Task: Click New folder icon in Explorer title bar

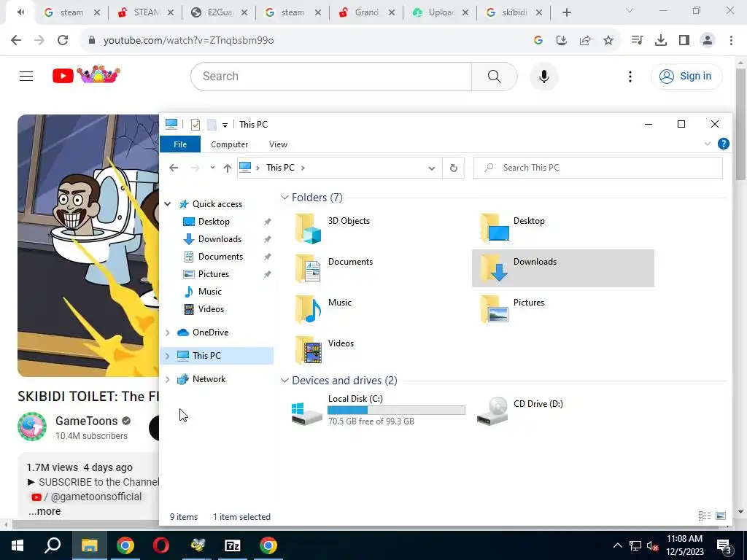Action: 212,125
